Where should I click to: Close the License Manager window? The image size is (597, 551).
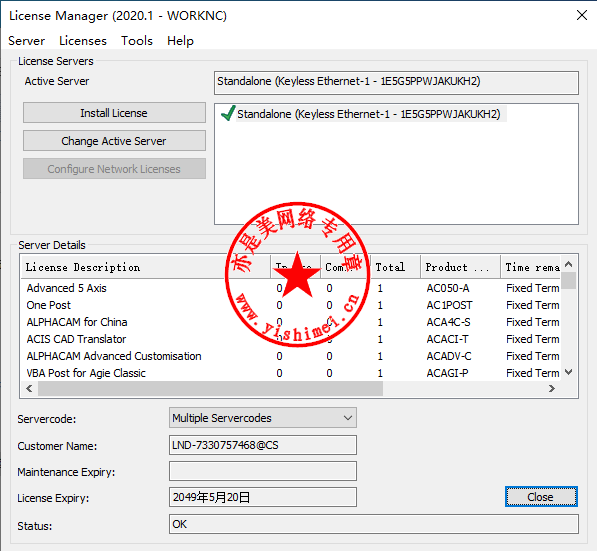(x=582, y=15)
